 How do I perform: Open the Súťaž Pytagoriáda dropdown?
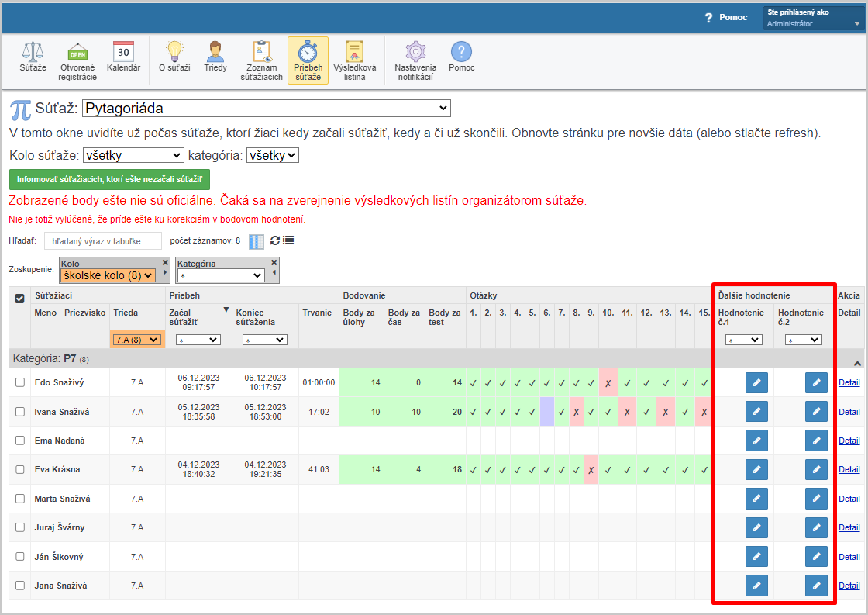pyautogui.click(x=267, y=108)
